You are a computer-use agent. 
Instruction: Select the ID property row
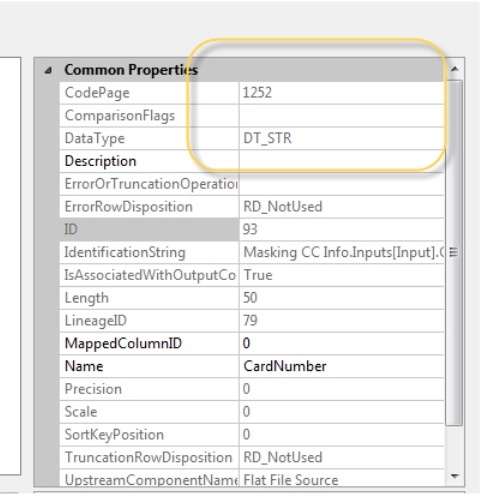(x=252, y=229)
